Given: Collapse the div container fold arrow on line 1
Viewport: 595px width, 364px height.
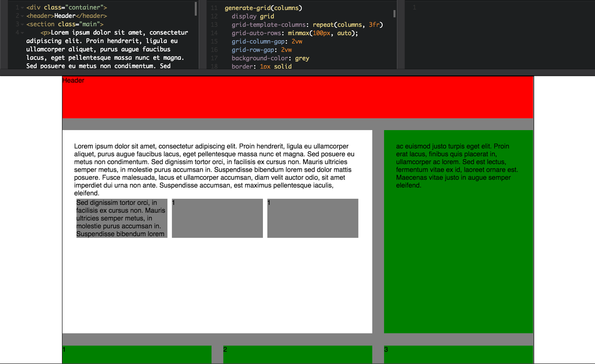Looking at the screenshot, I should pos(22,7).
